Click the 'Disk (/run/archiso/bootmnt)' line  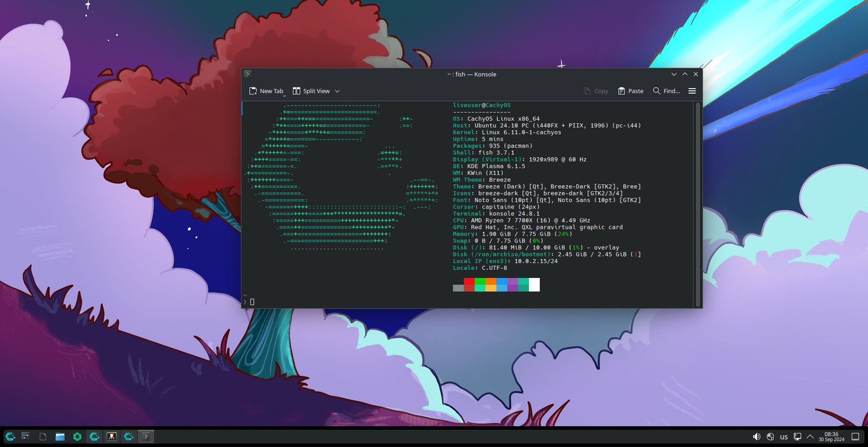(547, 254)
